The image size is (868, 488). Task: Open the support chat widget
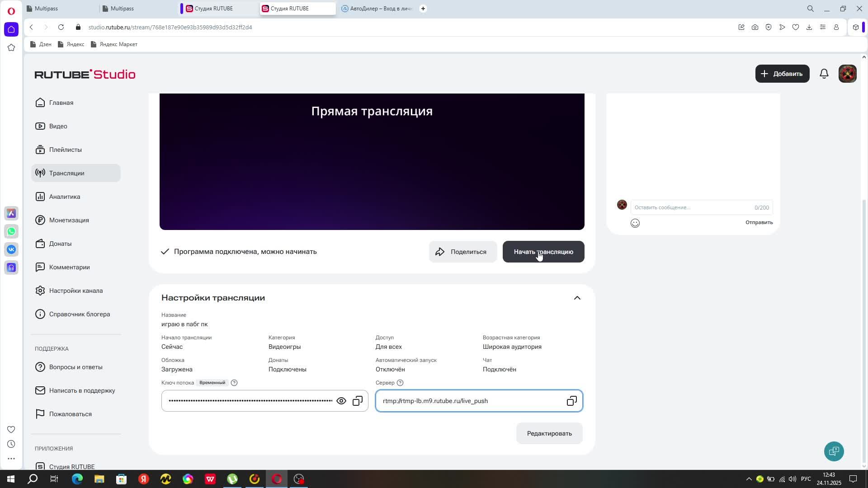(x=834, y=451)
